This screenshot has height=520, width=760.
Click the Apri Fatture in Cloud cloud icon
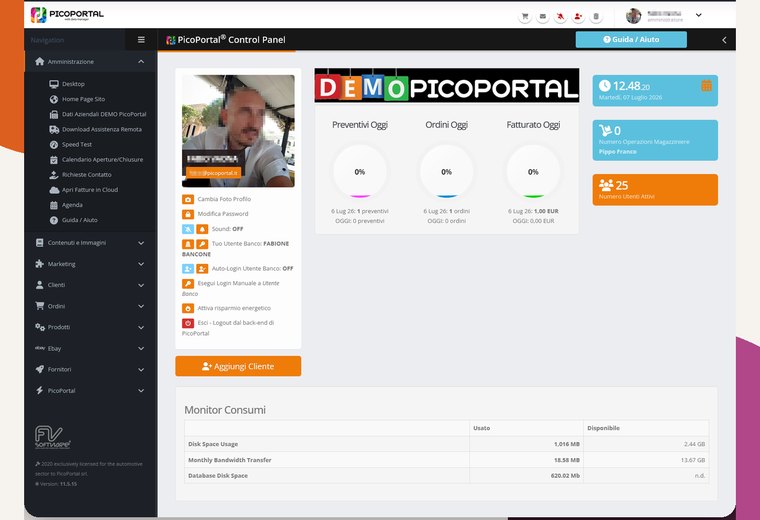pyautogui.click(x=54, y=190)
